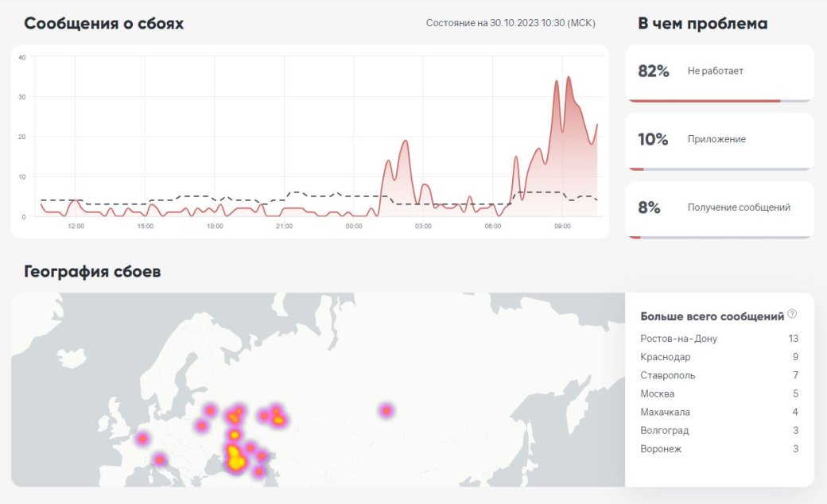Screen dimensions: 827x504
Task: Click the "Не работает" label
Action: [x=715, y=72]
